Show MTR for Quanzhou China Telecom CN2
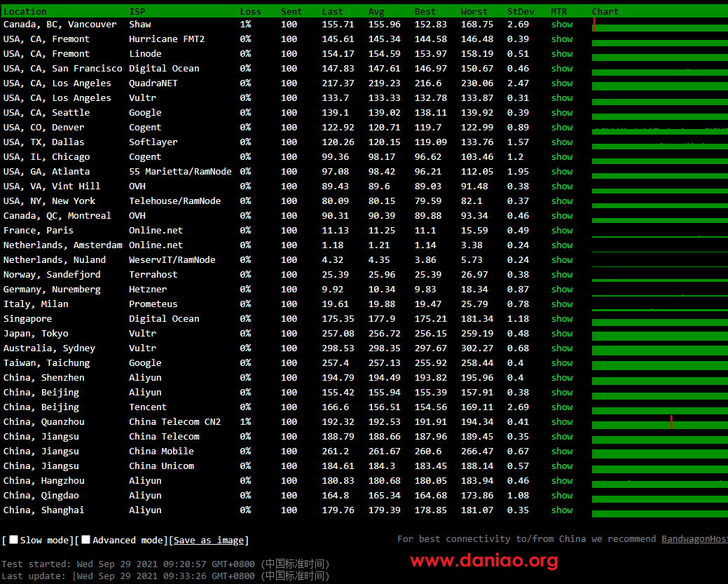728x584 pixels. pos(562,422)
